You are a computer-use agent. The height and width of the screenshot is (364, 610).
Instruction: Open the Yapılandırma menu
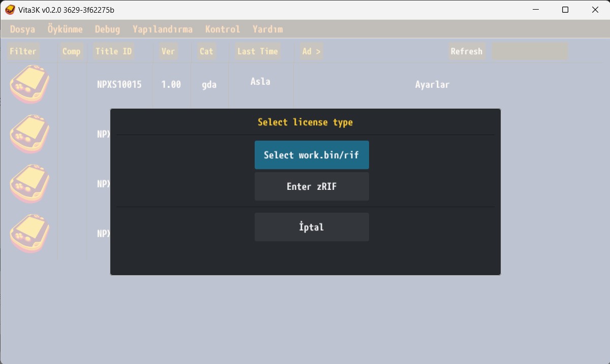[163, 29]
